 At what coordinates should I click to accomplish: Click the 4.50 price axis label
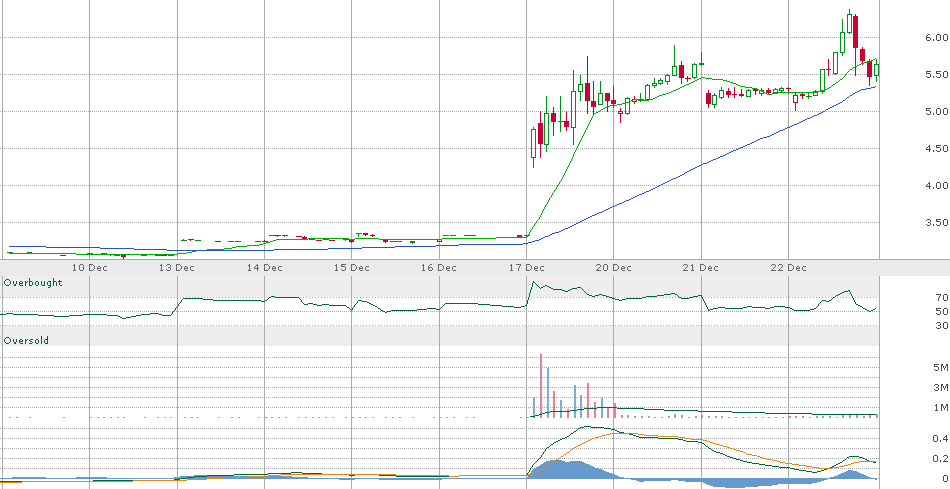pyautogui.click(x=936, y=148)
